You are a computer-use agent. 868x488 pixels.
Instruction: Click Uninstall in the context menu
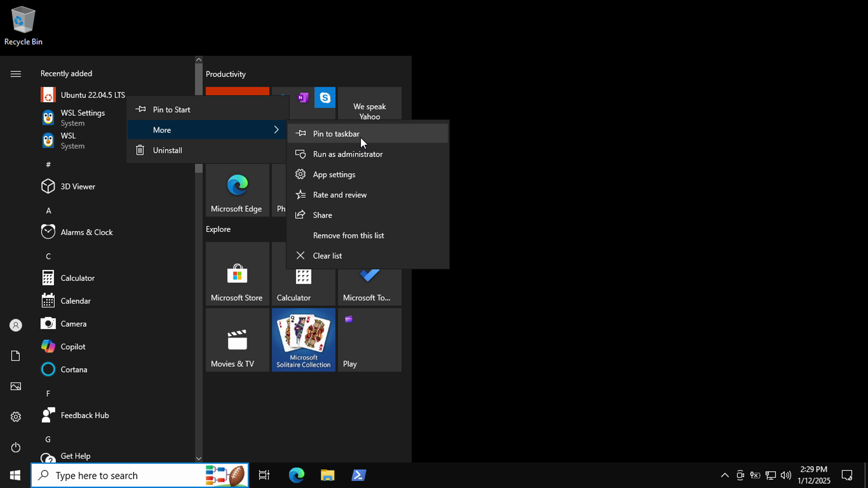167,150
